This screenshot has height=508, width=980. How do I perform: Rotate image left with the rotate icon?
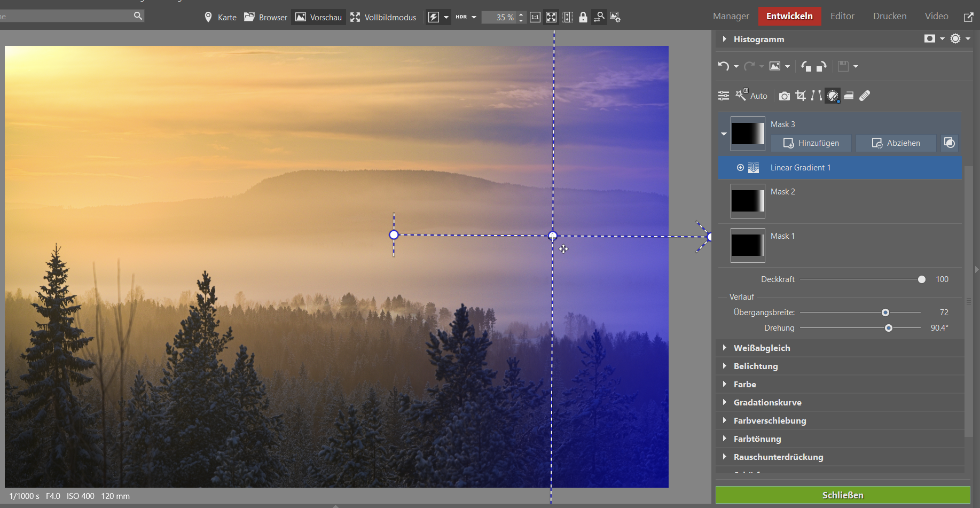click(806, 66)
